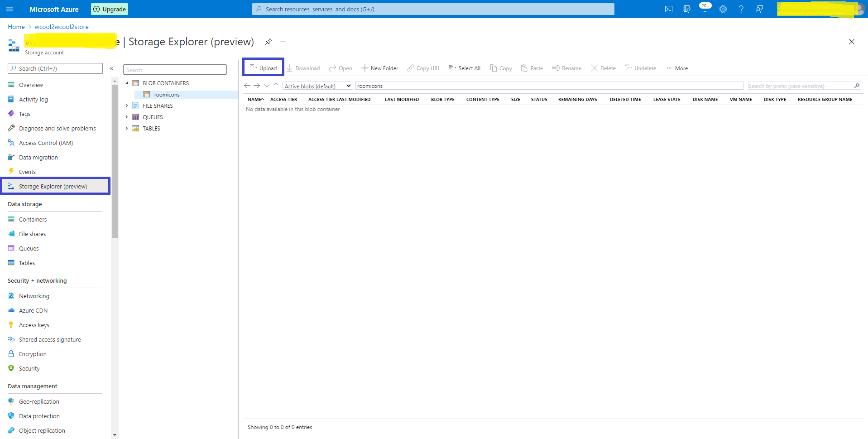Go to Home breadcrumb link

[x=16, y=27]
